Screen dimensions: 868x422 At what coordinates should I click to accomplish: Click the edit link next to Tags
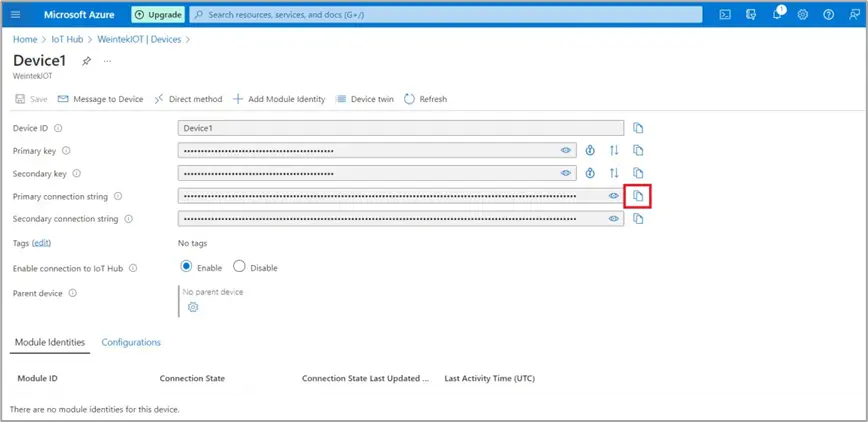click(x=42, y=243)
